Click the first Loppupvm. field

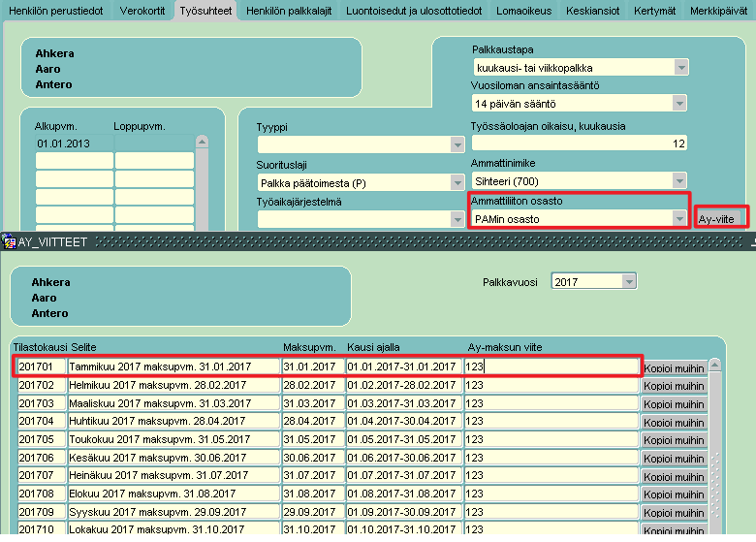coord(154,143)
